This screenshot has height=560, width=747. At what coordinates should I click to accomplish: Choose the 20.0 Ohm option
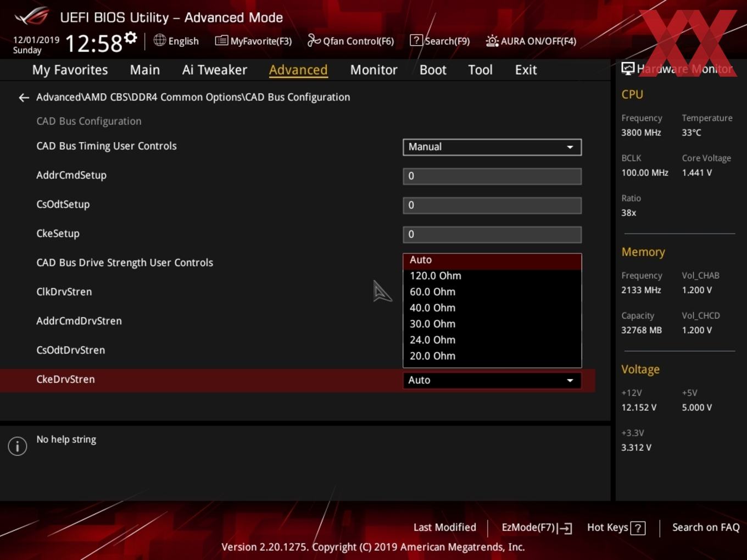(x=492, y=356)
